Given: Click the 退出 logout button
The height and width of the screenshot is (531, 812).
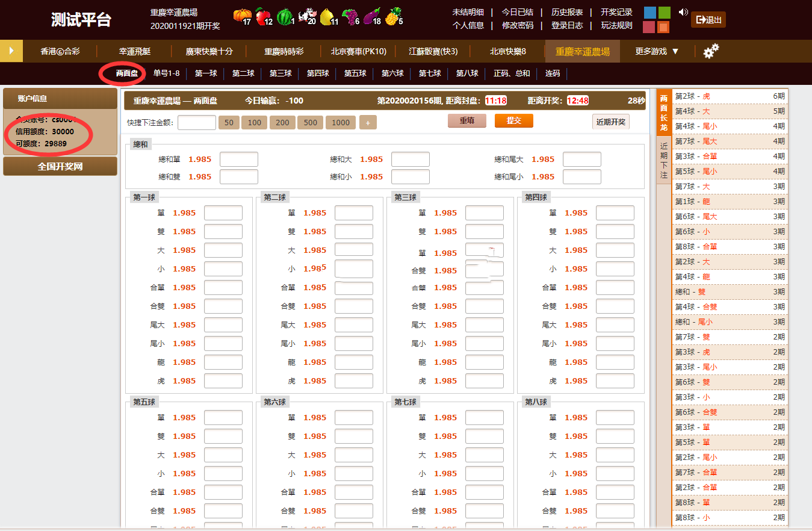Looking at the screenshot, I should click(708, 20).
